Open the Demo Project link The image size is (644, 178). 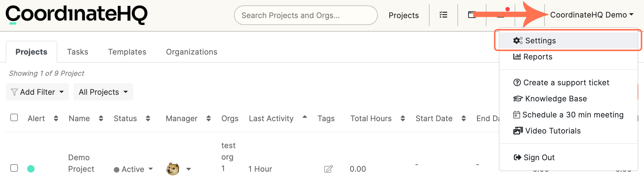(x=81, y=163)
